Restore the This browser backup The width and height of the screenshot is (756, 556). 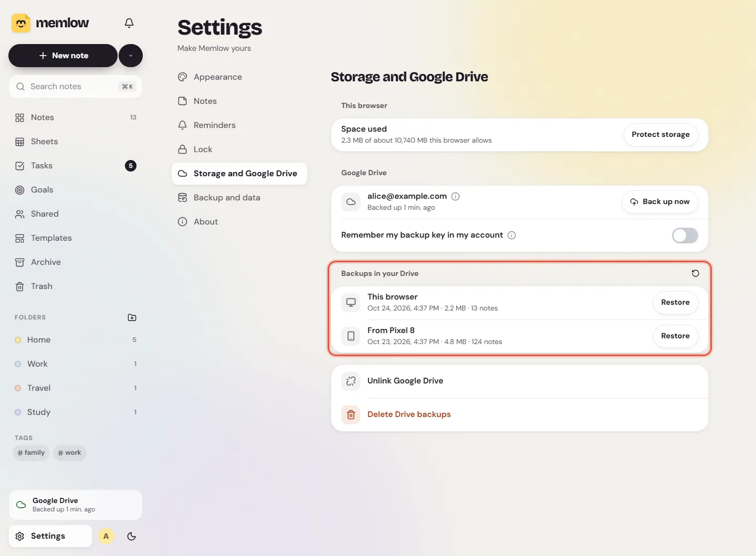675,303
